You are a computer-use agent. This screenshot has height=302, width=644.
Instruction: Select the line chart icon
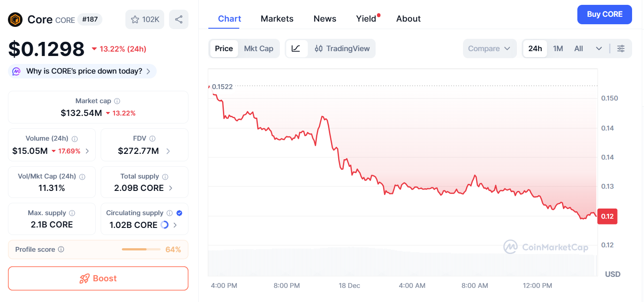(296, 48)
